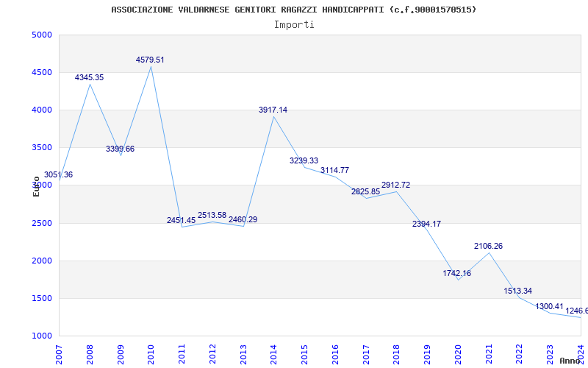The width and height of the screenshot is (588, 368).
Task: Click the 4500 y-axis tick label
Action: click(42, 72)
